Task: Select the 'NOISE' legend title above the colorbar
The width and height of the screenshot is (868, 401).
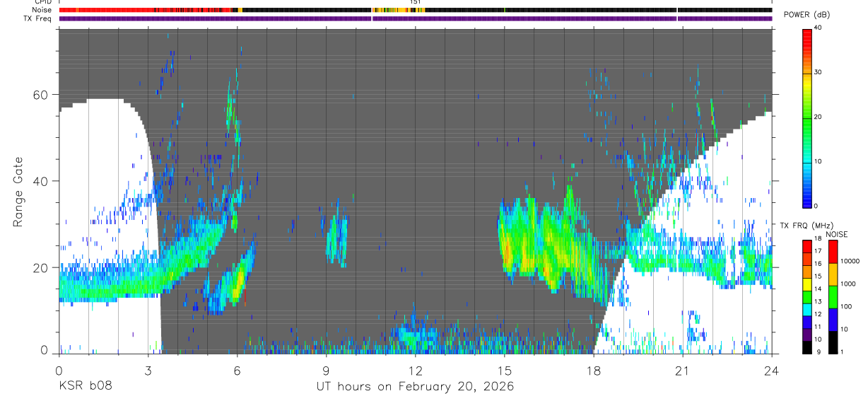Action: pyautogui.click(x=836, y=234)
